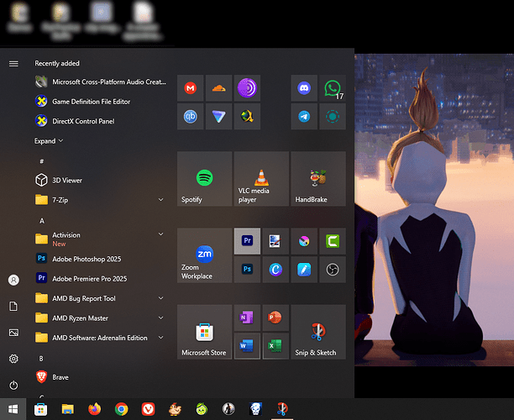Image resolution: width=514 pixels, height=420 pixels.
Task: Launch Snip & Sketch tile
Action: 317,332
